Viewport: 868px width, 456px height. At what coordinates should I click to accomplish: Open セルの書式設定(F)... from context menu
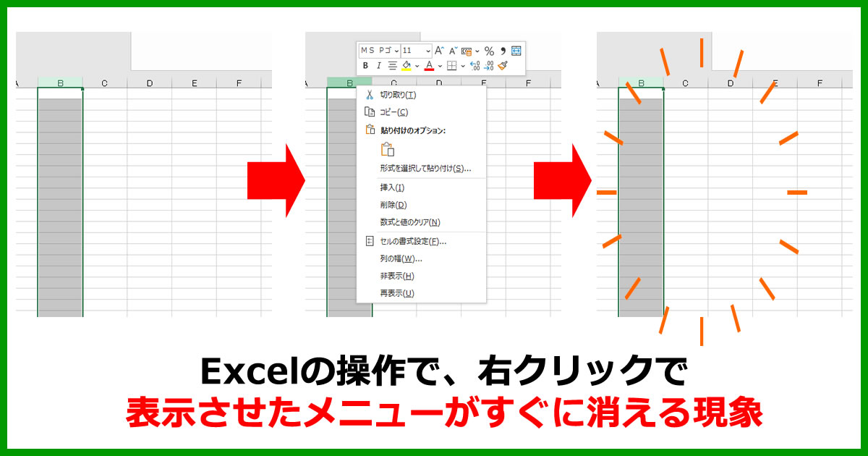tap(413, 241)
